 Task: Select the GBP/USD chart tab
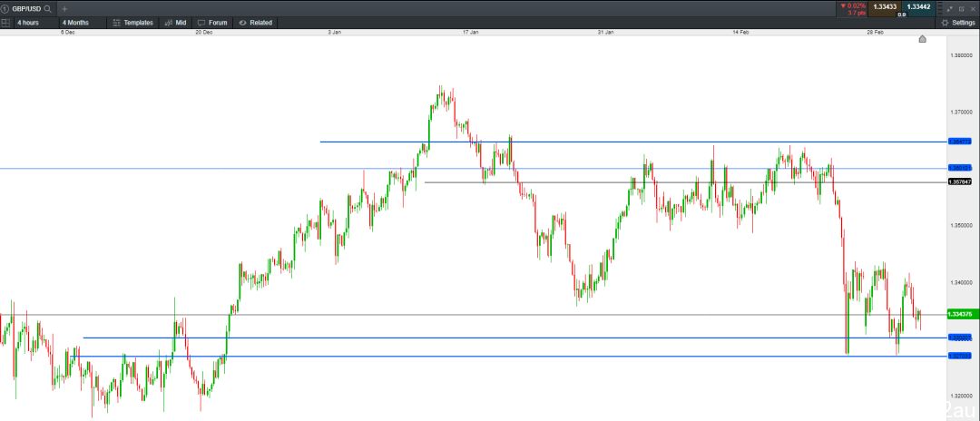pos(26,9)
